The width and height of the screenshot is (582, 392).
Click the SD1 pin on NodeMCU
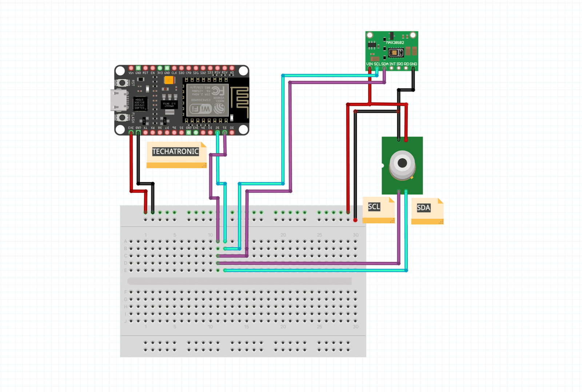click(196, 68)
